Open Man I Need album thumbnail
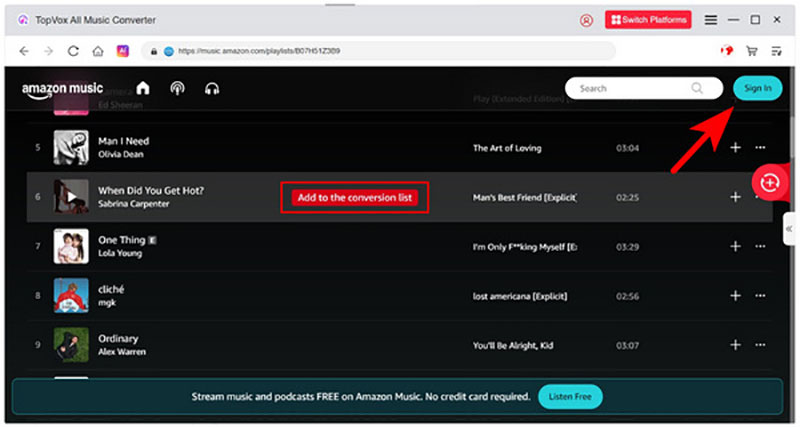 [71, 147]
